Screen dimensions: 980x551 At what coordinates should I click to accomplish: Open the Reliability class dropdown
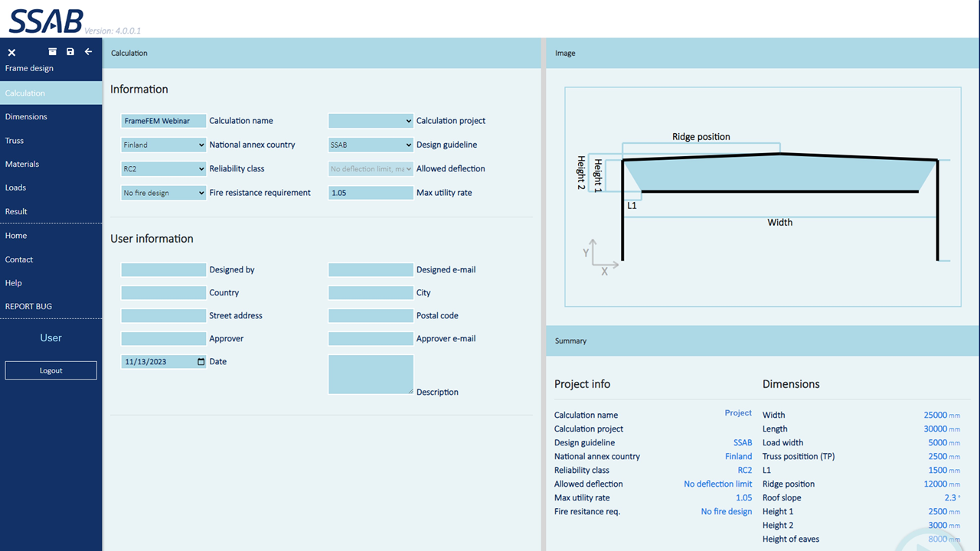[x=164, y=168]
